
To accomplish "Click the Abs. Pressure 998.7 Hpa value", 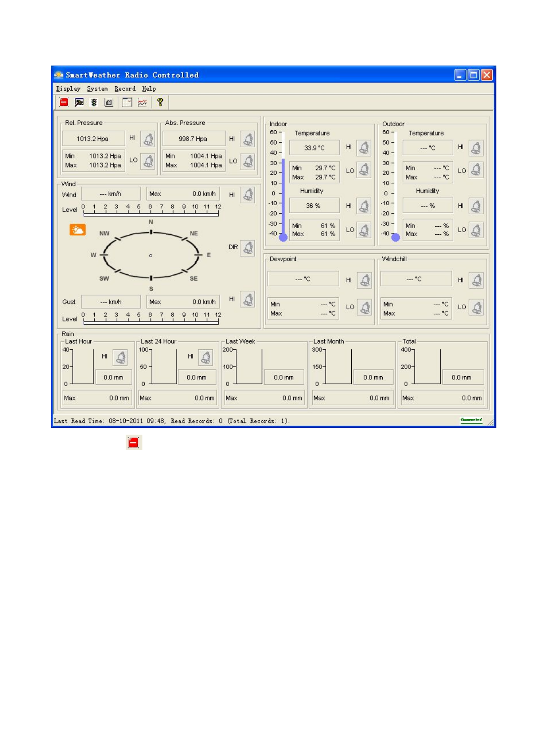I will (194, 139).
